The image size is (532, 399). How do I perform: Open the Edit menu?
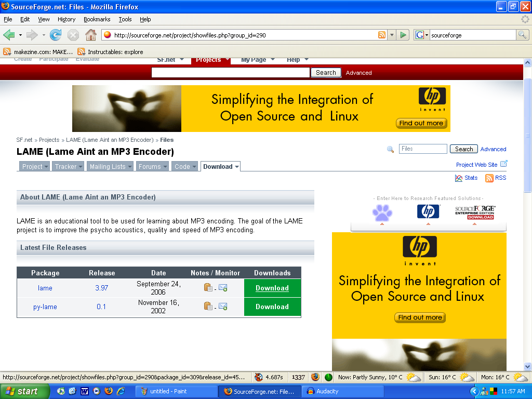click(25, 19)
